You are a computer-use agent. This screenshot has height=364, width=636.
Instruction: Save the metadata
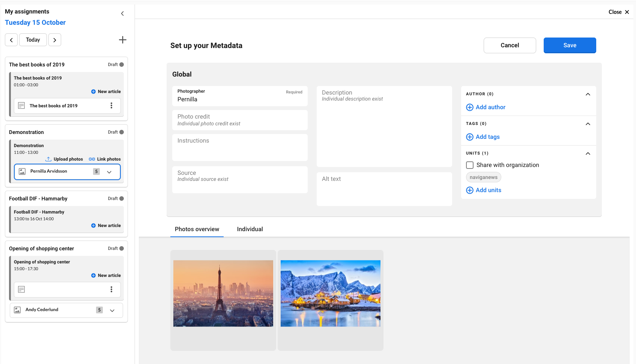[x=570, y=45]
